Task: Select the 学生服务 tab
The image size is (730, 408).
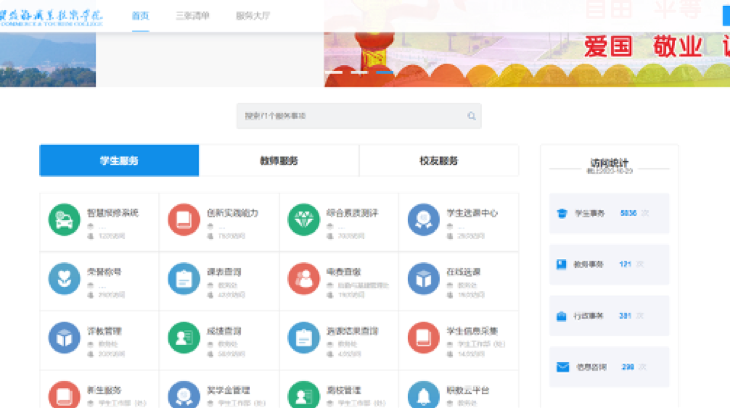Action: coord(119,161)
